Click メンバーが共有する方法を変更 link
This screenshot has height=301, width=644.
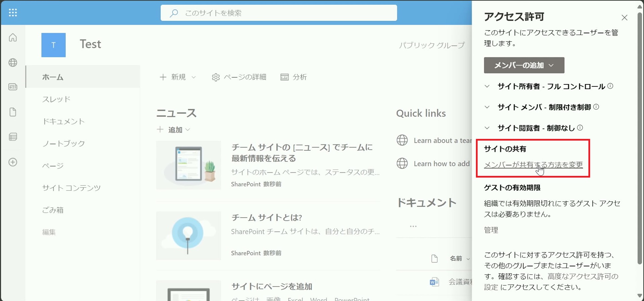(533, 165)
